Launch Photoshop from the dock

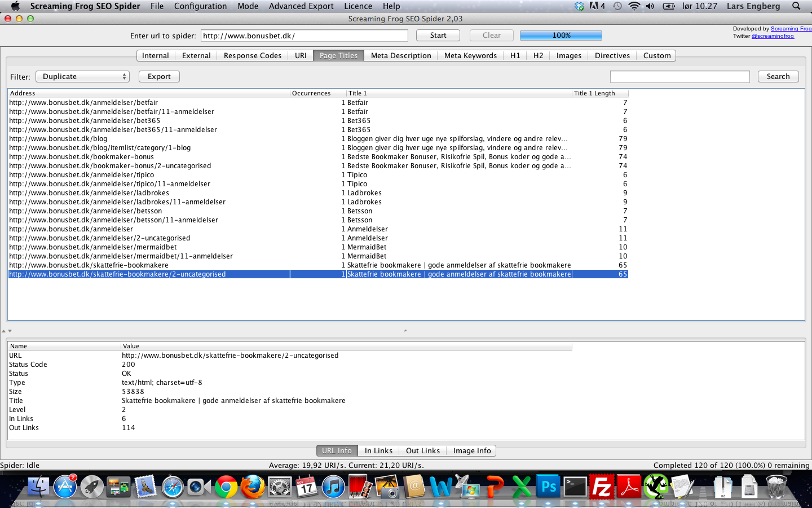[x=548, y=486]
